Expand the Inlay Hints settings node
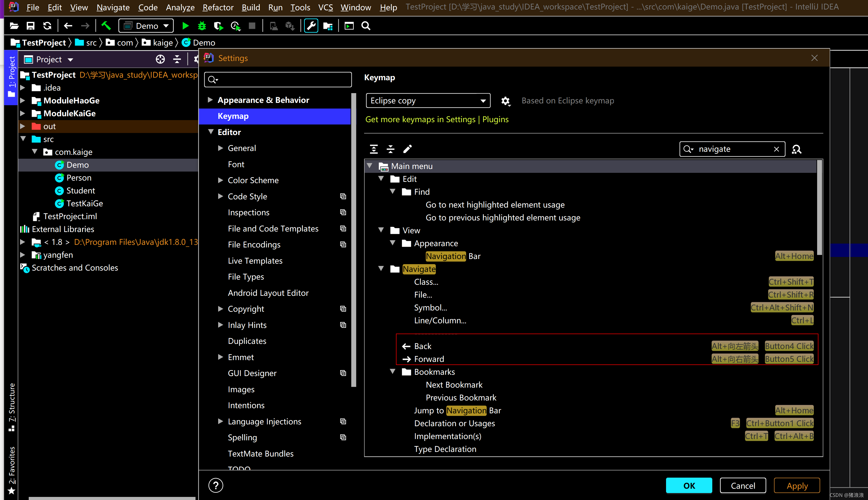 click(220, 325)
